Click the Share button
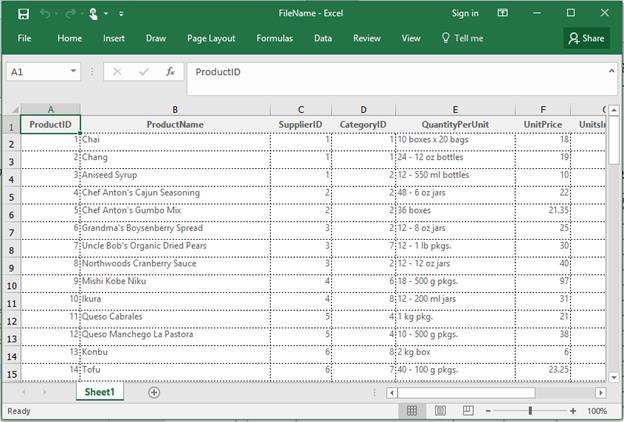 [587, 38]
